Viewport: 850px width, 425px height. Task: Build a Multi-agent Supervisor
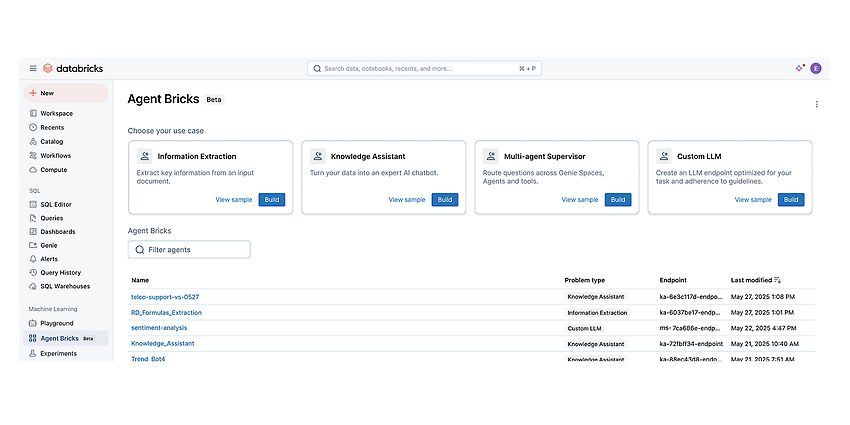(x=618, y=199)
